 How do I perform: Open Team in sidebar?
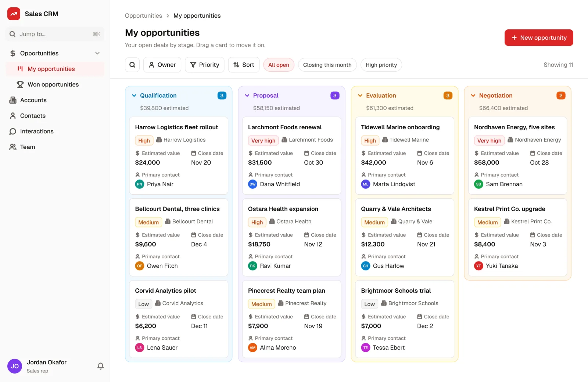click(55, 147)
